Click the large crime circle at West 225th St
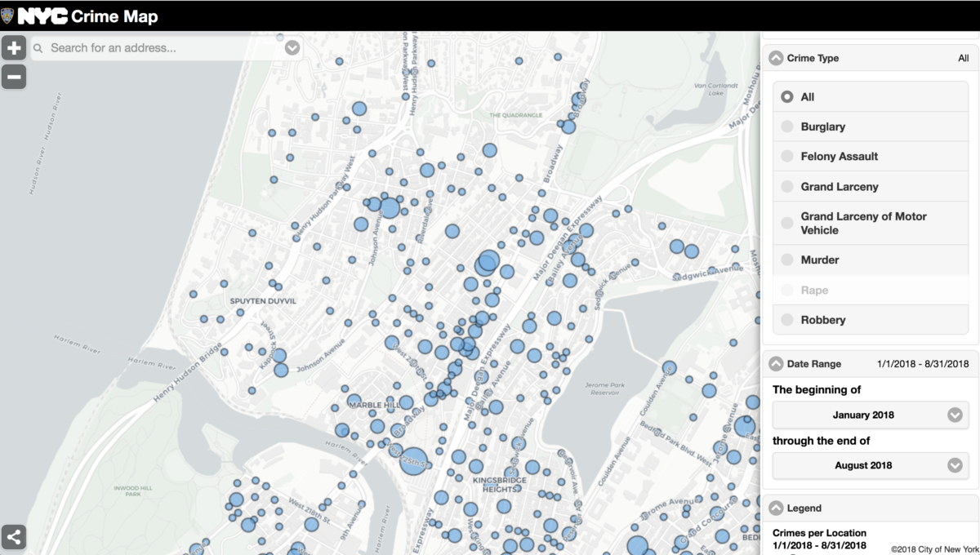Screen dimensions: 980x555 (x=413, y=462)
